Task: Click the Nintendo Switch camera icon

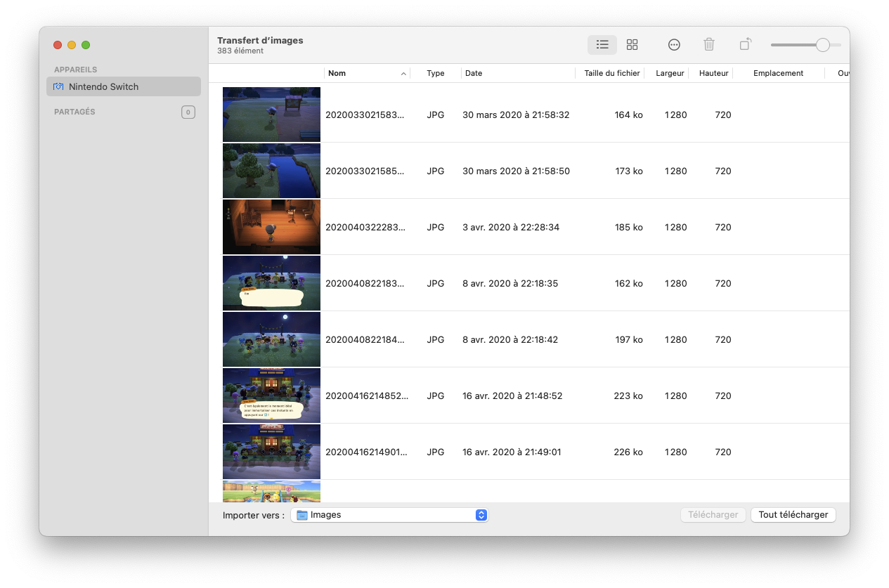Action: pyautogui.click(x=58, y=86)
